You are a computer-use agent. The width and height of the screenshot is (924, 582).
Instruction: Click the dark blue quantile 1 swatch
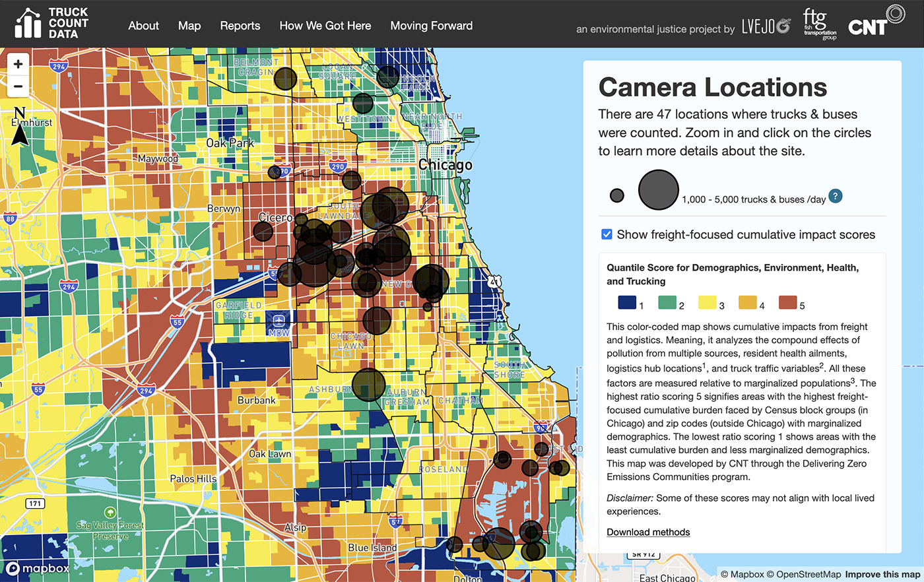(x=626, y=303)
